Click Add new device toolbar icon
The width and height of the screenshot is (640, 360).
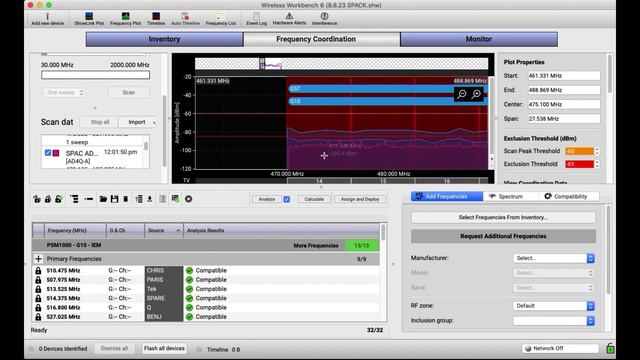(x=47, y=19)
